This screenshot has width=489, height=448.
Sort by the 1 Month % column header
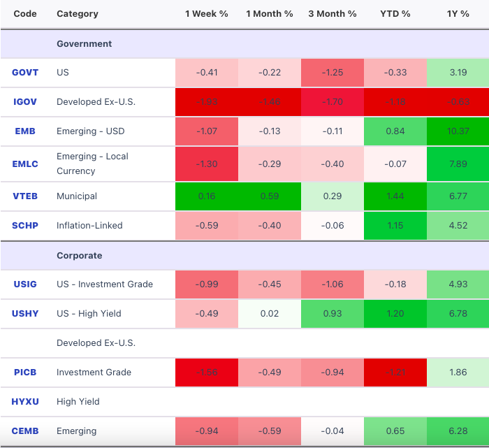pos(270,14)
